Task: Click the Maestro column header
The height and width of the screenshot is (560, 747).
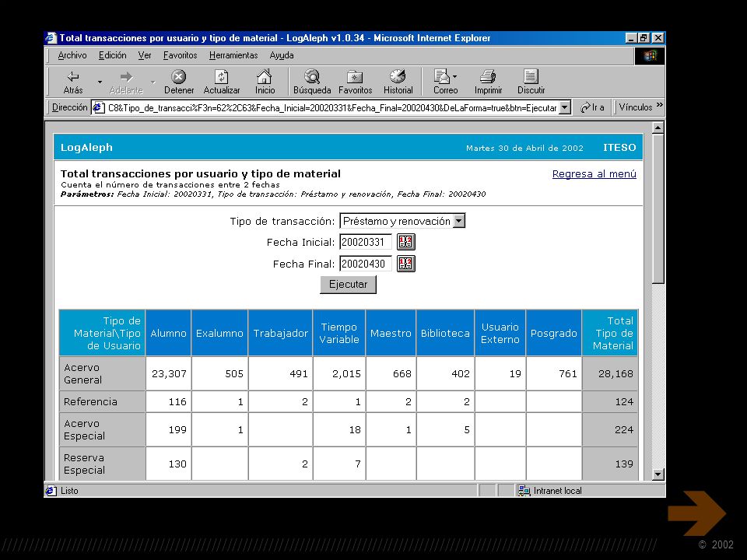Action: point(391,333)
